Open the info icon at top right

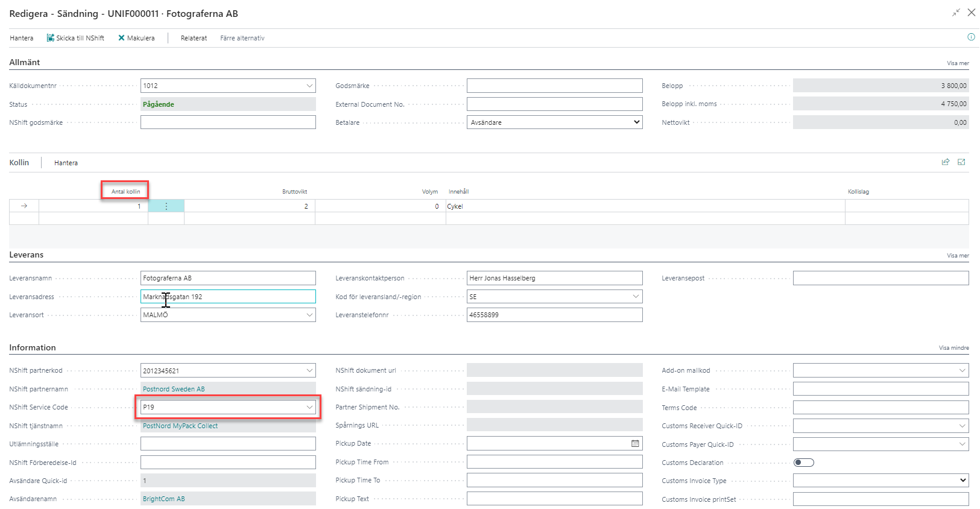(x=971, y=37)
